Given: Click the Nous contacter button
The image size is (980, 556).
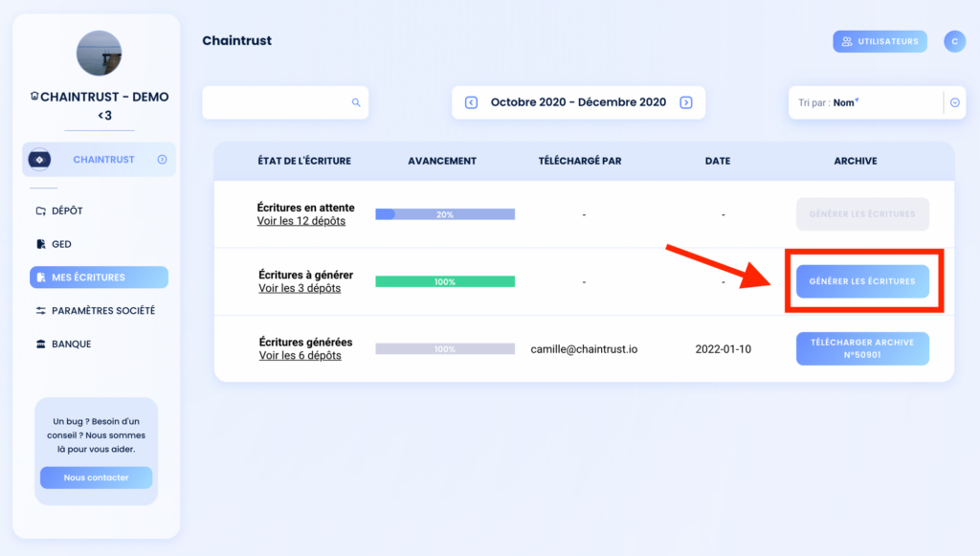Looking at the screenshot, I should click(x=97, y=478).
